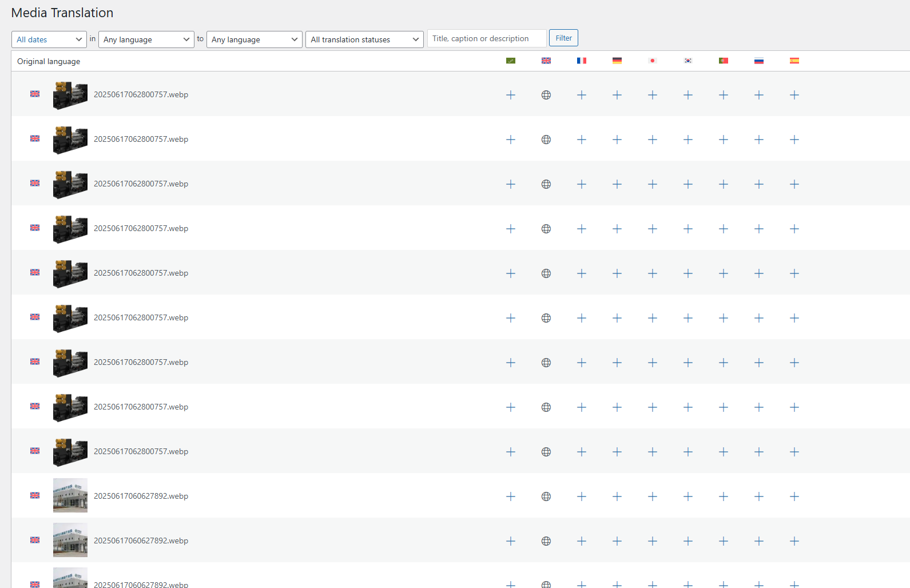Open the All dates dropdown
Viewport: 910px width, 588px height.
click(49, 39)
